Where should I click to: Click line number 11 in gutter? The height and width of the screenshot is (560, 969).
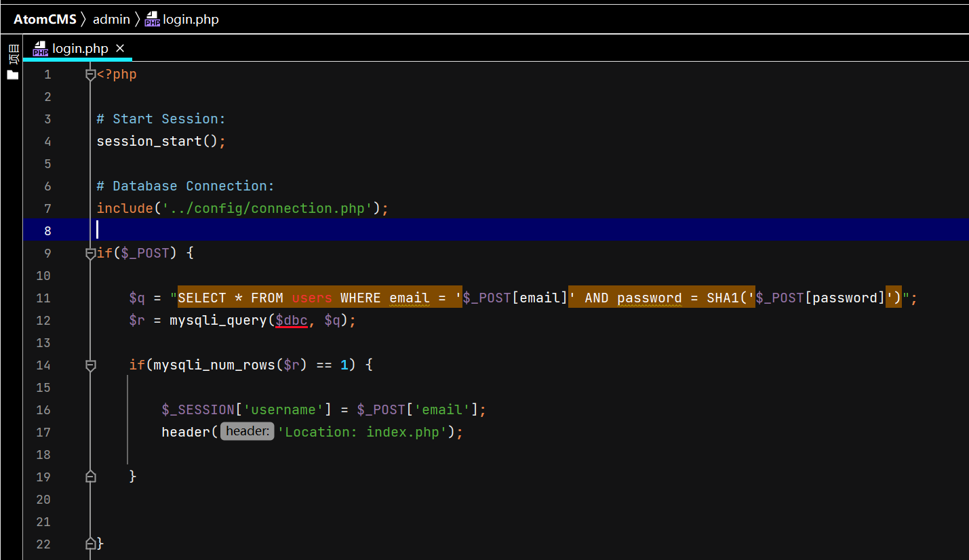[x=43, y=298]
